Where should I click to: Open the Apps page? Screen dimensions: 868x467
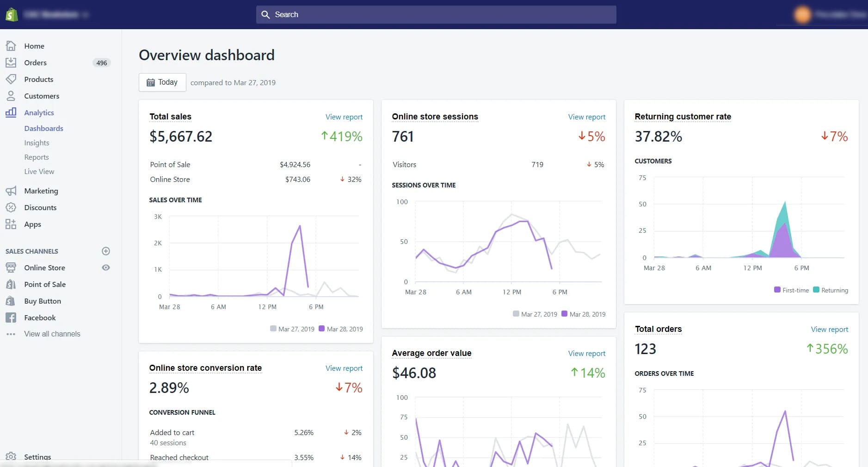[x=33, y=224]
